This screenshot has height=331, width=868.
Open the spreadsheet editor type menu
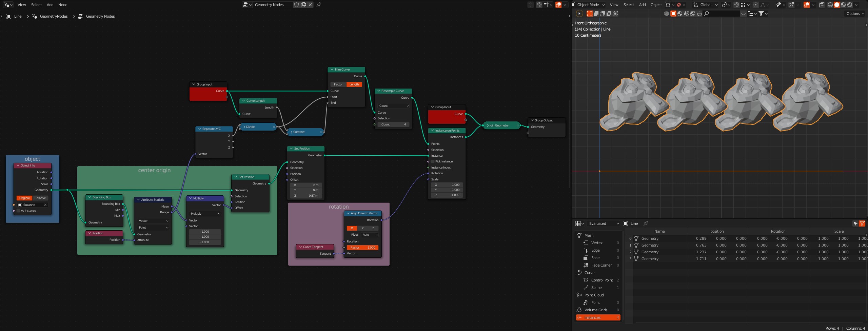point(579,223)
